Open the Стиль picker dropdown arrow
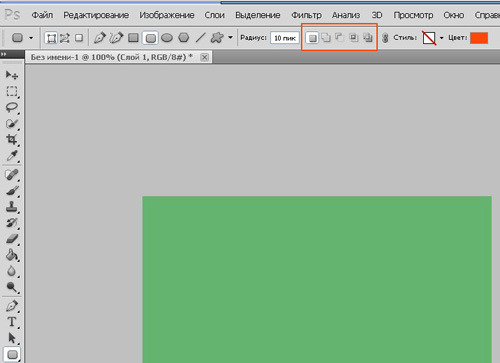Image resolution: width=500 pixels, height=363 pixels. pyautogui.click(x=442, y=38)
